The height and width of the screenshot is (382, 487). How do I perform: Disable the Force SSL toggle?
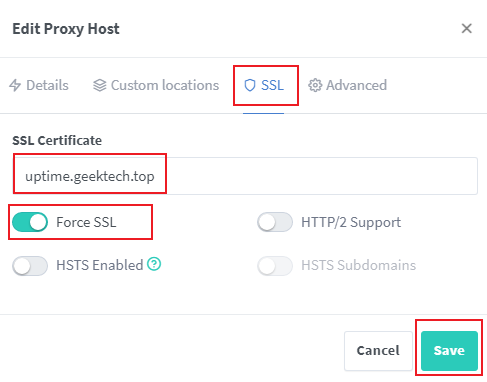[x=30, y=222]
